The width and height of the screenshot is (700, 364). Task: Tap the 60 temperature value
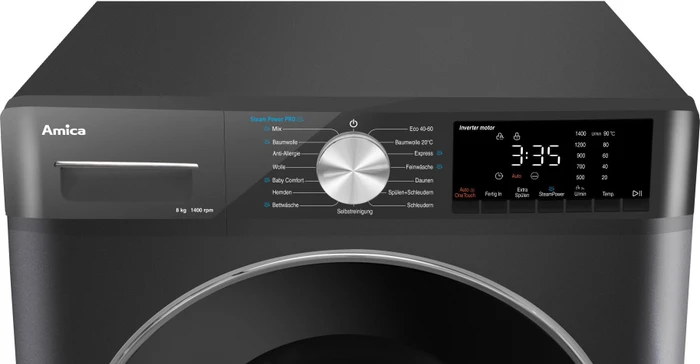point(605,155)
